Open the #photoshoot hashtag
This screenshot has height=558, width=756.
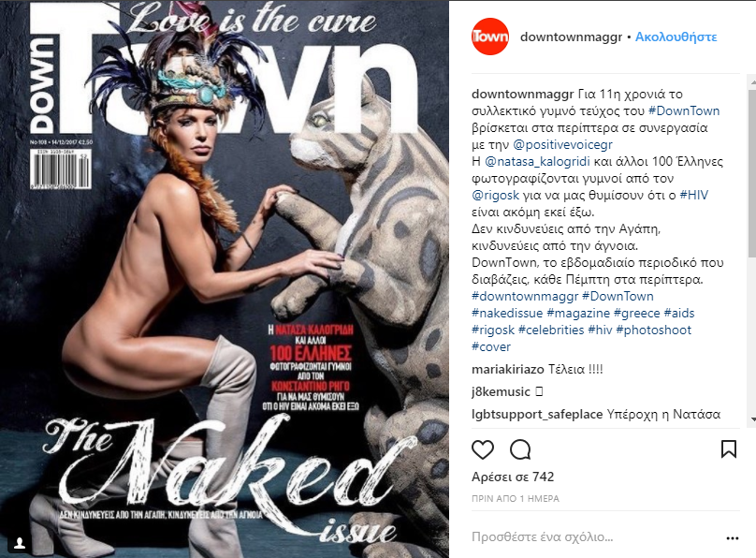point(653,330)
